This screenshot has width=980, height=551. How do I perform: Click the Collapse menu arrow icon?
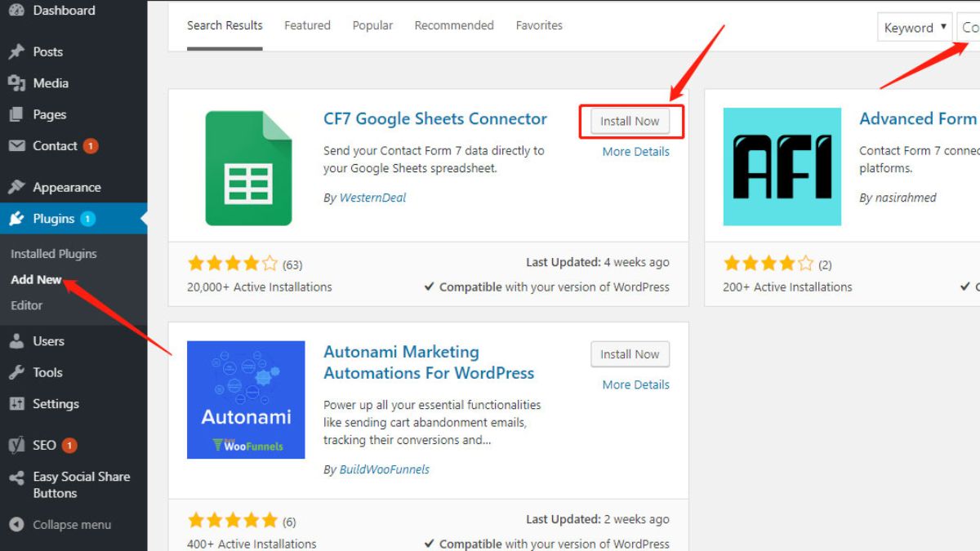(x=16, y=525)
